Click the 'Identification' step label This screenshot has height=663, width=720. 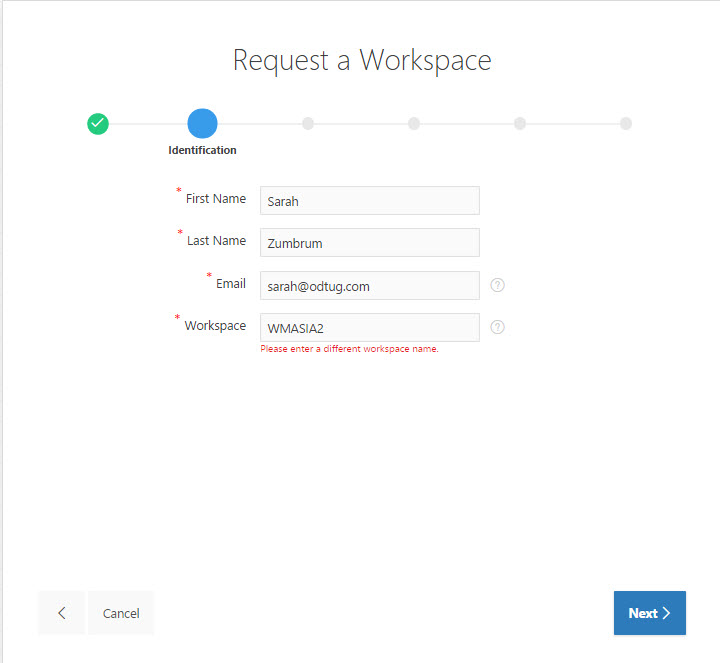(x=202, y=151)
